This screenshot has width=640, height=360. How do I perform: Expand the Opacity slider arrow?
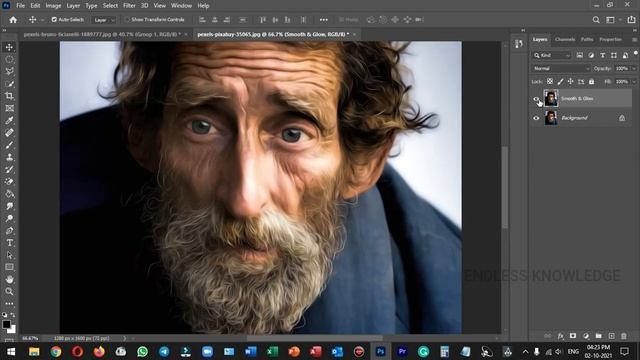(634, 69)
